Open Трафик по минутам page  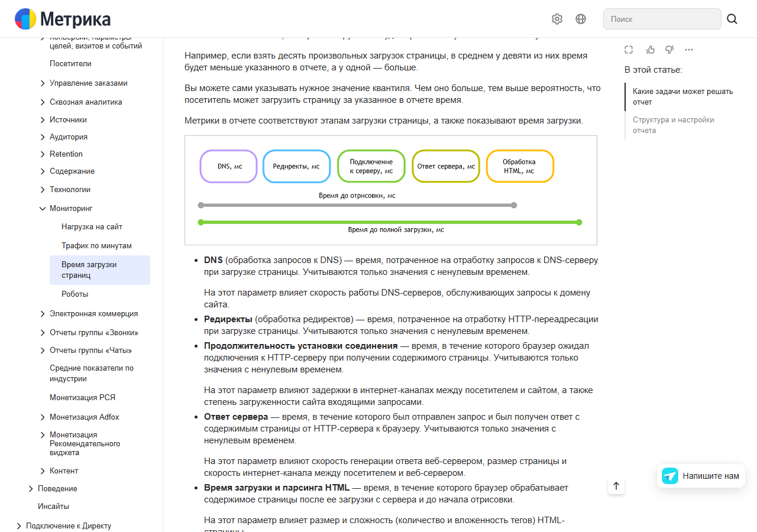(x=96, y=246)
